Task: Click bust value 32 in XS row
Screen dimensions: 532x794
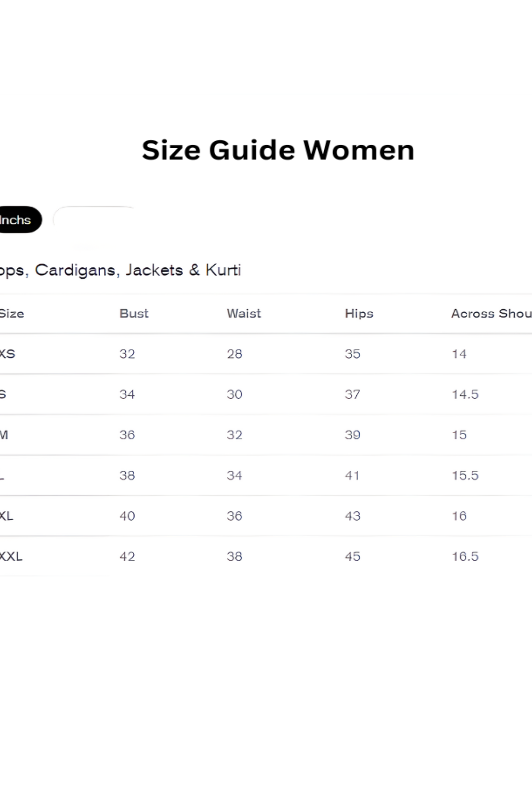Action: (x=127, y=354)
